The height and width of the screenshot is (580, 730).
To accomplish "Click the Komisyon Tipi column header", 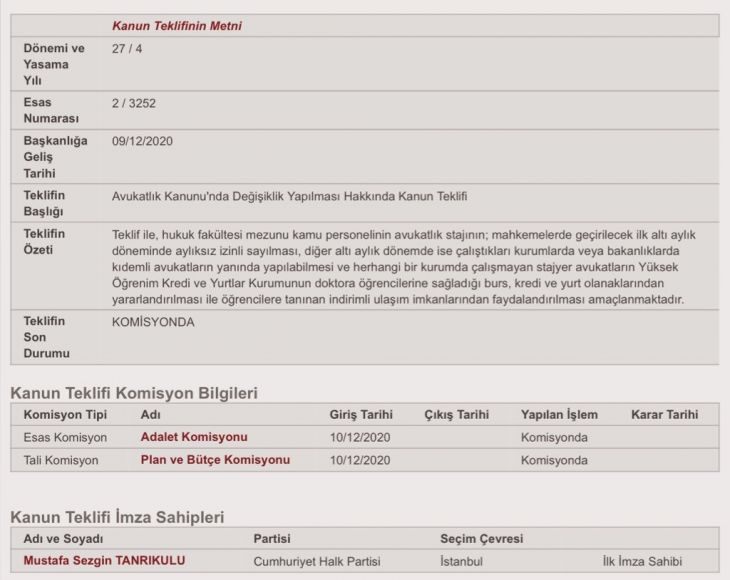I will click(65, 414).
